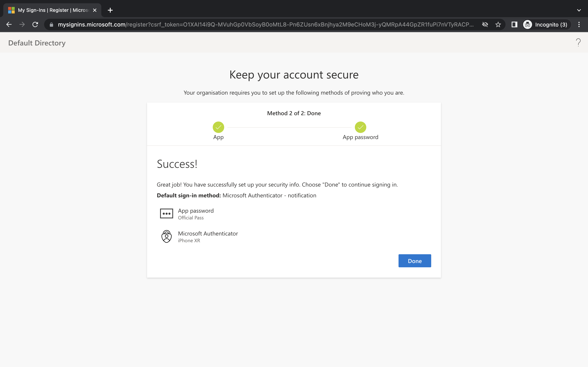Screen dimensions: 588x367
Task: Click inside the address bar
Action: coord(243,24)
